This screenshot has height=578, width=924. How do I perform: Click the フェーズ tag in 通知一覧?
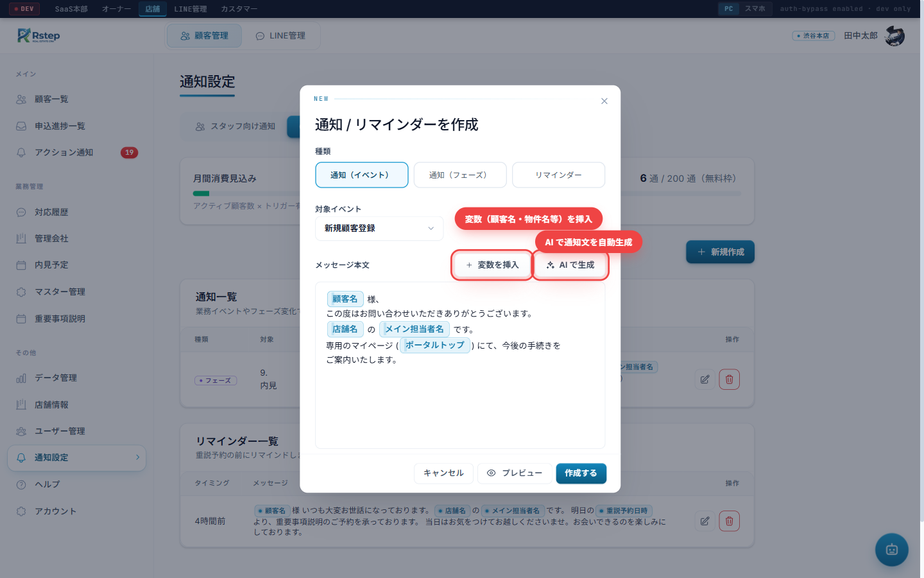point(216,381)
